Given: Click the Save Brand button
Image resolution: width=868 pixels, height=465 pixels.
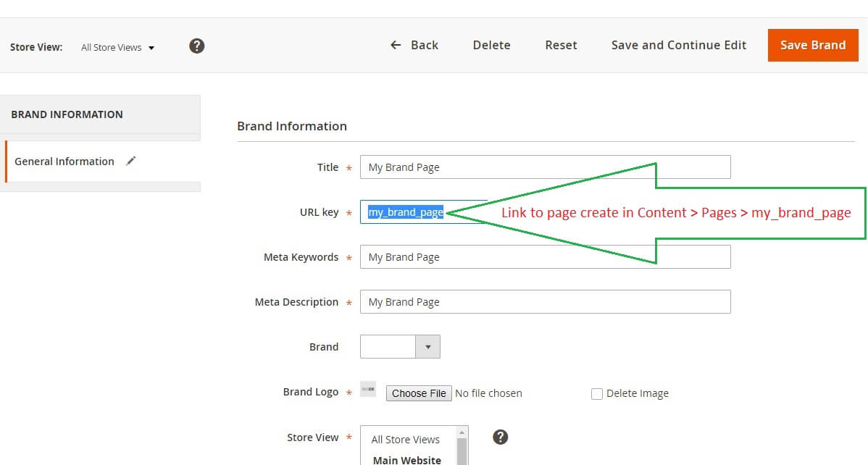Looking at the screenshot, I should 812,45.
